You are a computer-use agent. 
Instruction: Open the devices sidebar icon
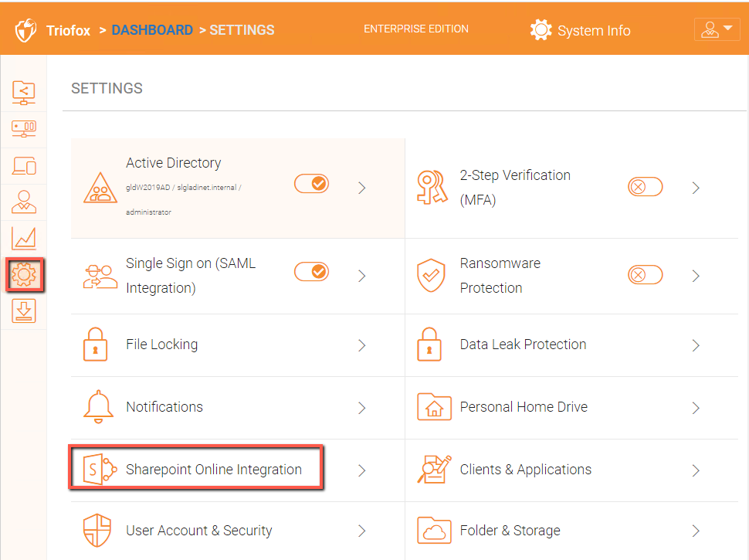point(24,166)
